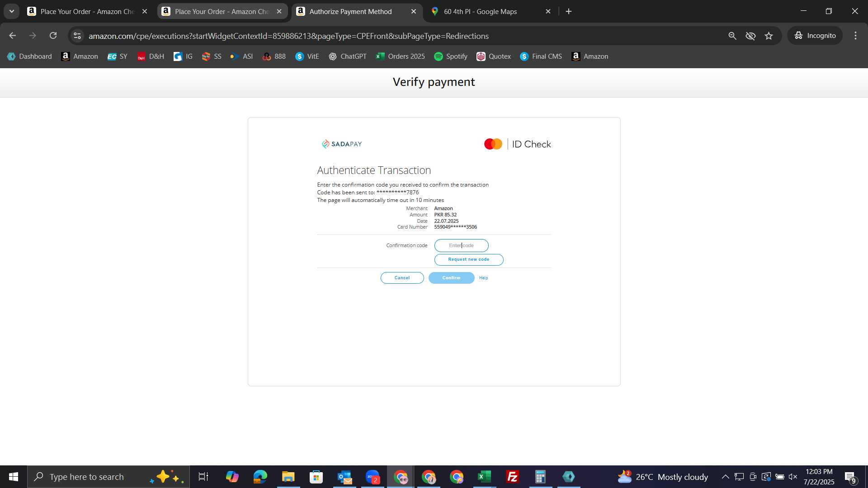Image resolution: width=868 pixels, height=488 pixels.
Task: Open the Orders 2025 bookmark
Action: [400, 56]
